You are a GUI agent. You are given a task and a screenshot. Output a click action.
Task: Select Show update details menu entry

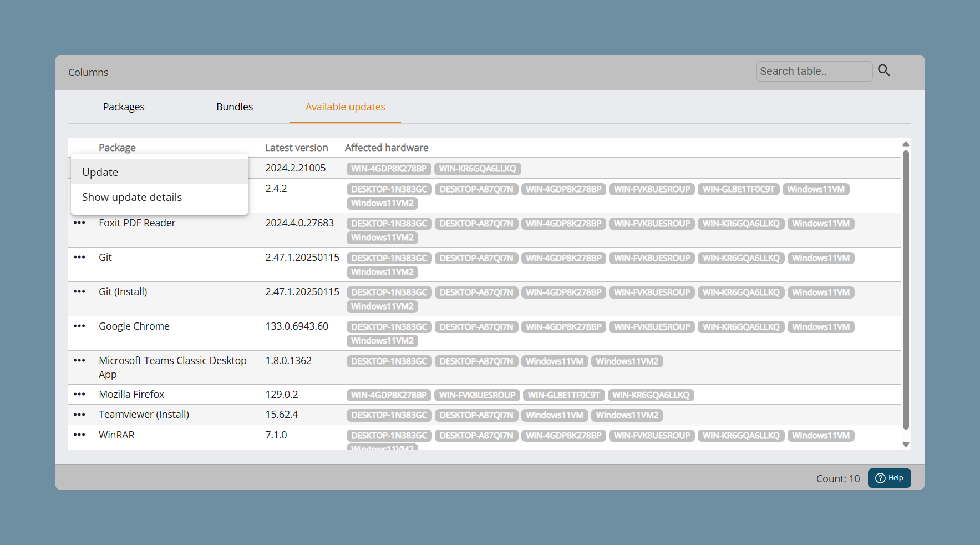pos(160,197)
